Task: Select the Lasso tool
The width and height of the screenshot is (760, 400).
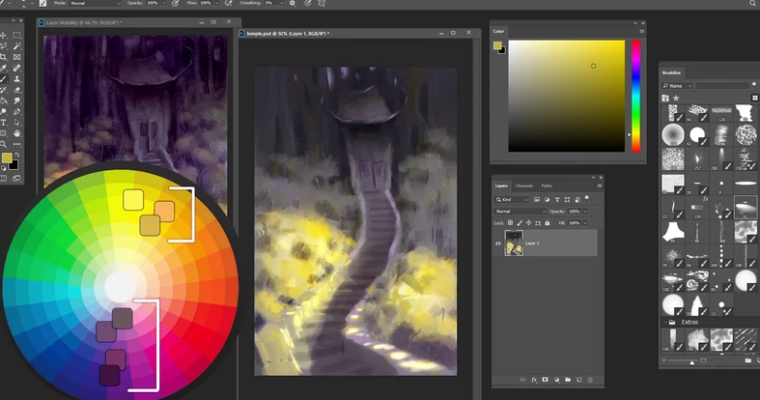Action: click(x=3, y=46)
